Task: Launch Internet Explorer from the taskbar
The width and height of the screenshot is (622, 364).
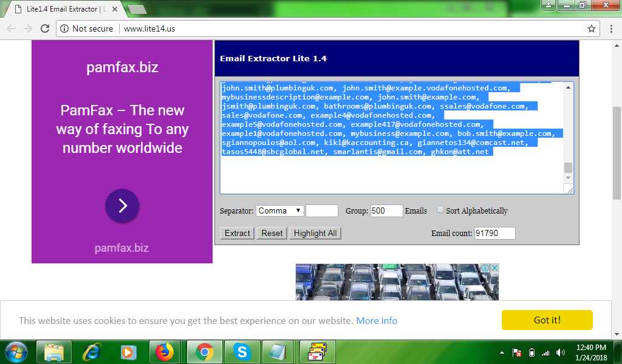Action: (91, 352)
